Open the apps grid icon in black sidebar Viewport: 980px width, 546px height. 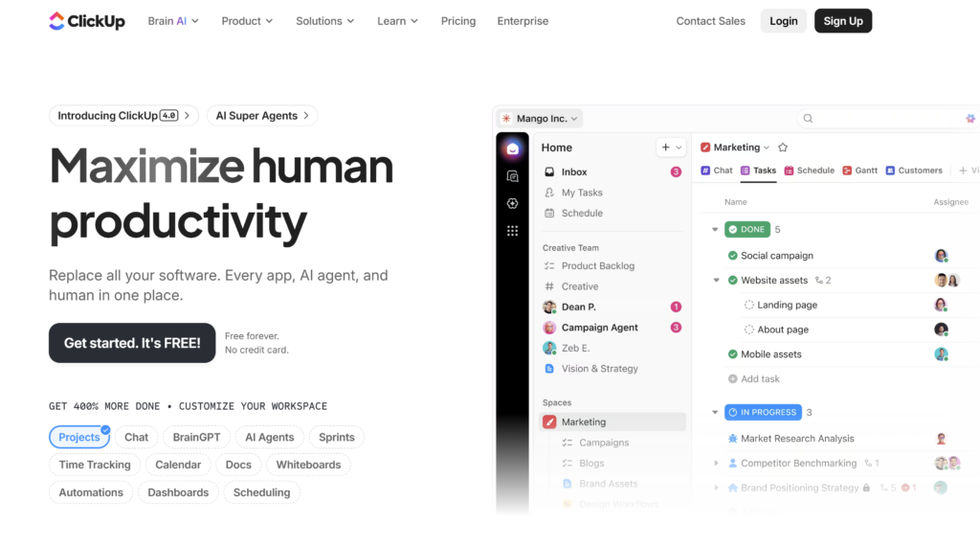[x=513, y=231]
